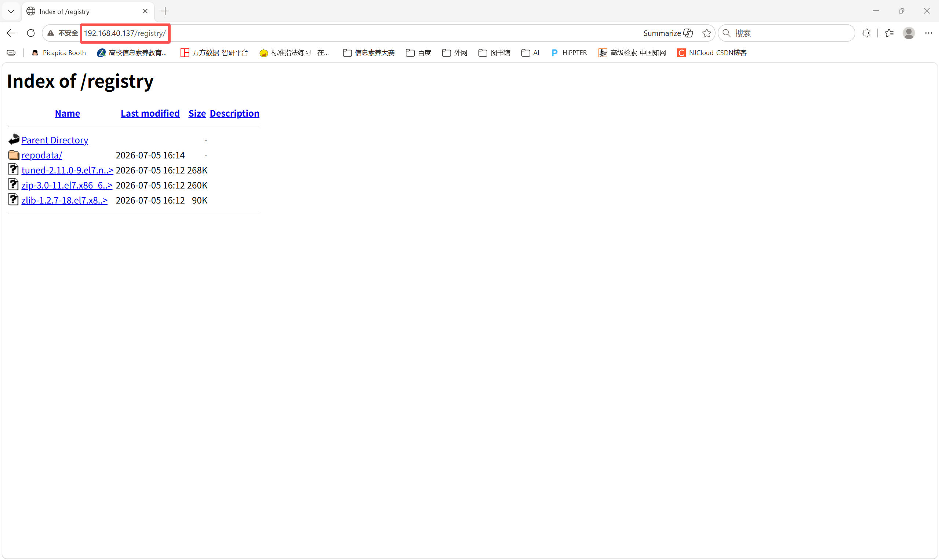Click the unknown-file icon beside tuned package
The width and height of the screenshot is (939, 560).
click(x=14, y=169)
